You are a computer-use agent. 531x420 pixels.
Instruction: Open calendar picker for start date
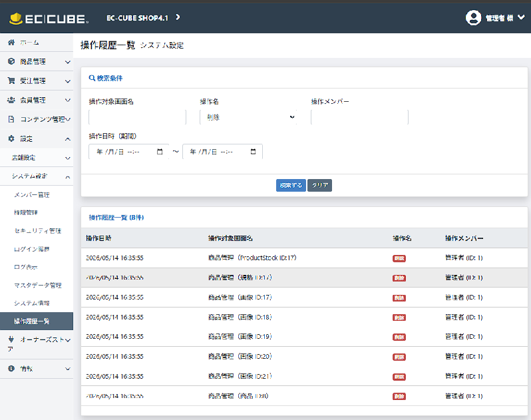[x=160, y=152]
